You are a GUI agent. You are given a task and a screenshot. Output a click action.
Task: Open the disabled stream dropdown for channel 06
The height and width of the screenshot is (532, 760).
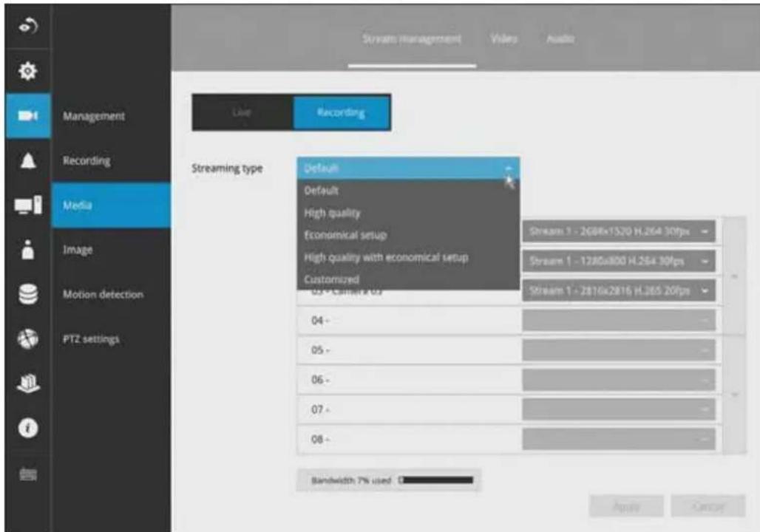pos(619,380)
